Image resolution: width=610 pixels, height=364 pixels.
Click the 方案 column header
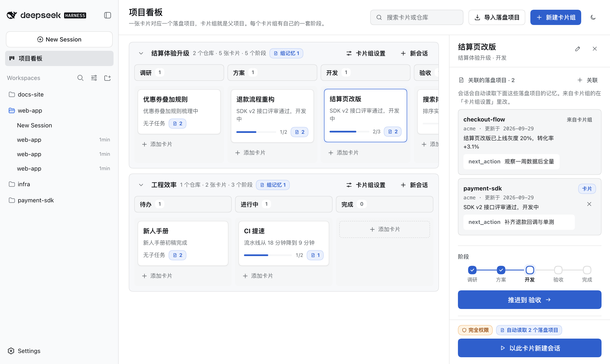tap(272, 73)
